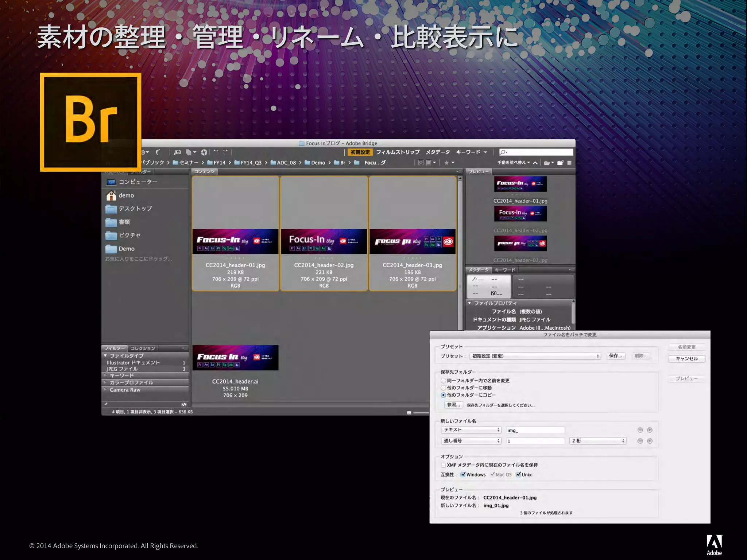Click the thumbnail quality icon in path bar
This screenshot has width=747, height=560.
[421, 163]
